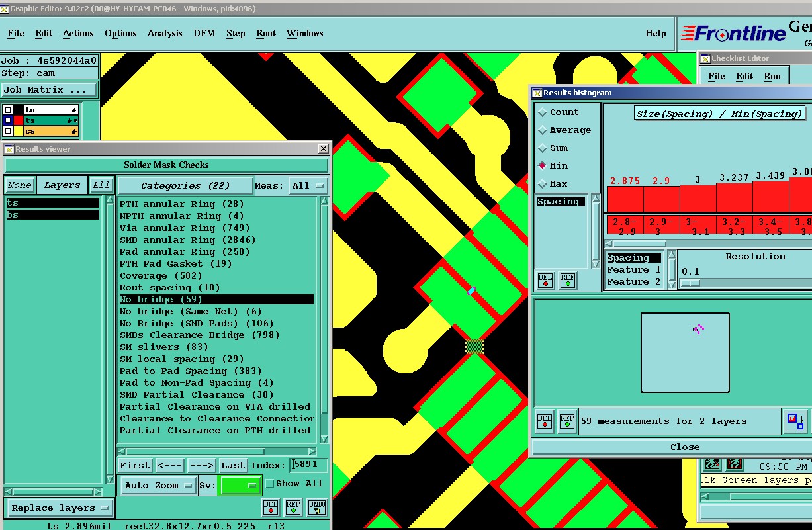Click the histogram export icon
Viewport: 812px width, 530px height.
[796, 421]
